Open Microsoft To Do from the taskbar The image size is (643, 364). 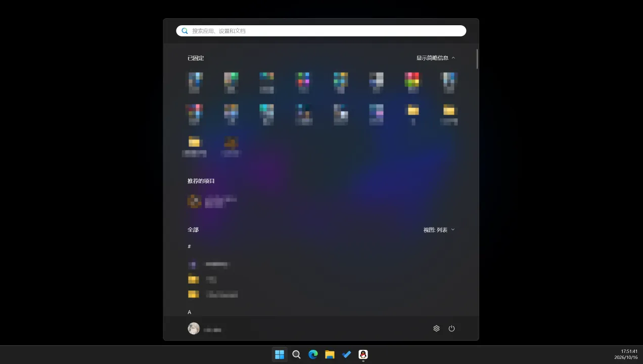346,354
